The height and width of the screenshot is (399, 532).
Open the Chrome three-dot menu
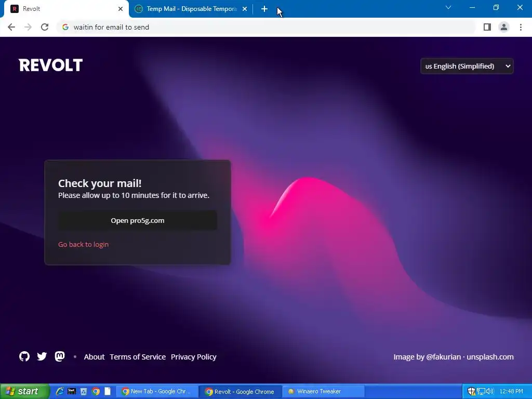click(x=521, y=27)
